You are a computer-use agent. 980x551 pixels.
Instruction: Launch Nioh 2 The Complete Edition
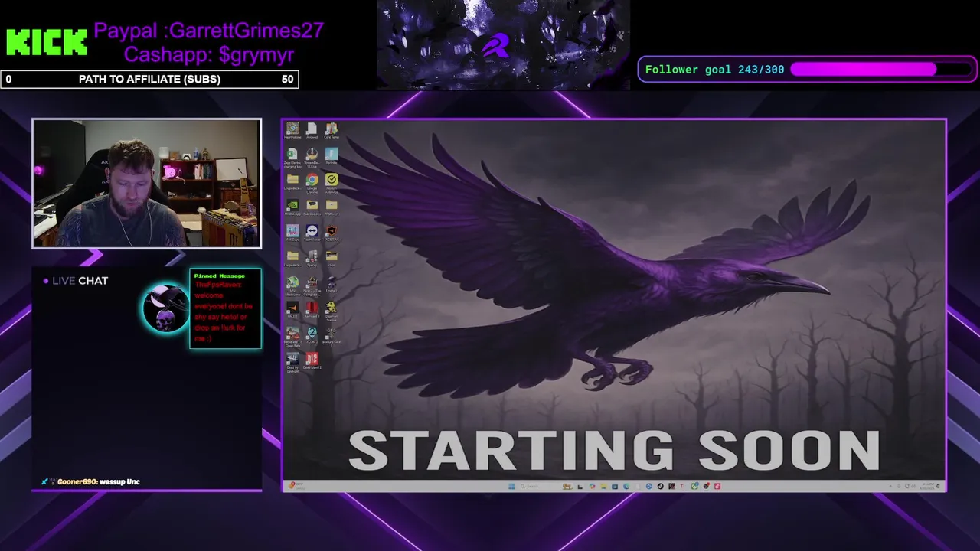click(x=312, y=285)
